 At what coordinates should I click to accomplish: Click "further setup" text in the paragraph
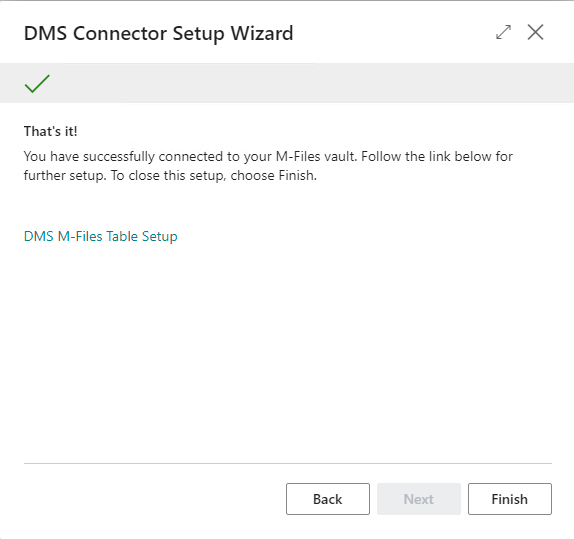[x=64, y=175]
